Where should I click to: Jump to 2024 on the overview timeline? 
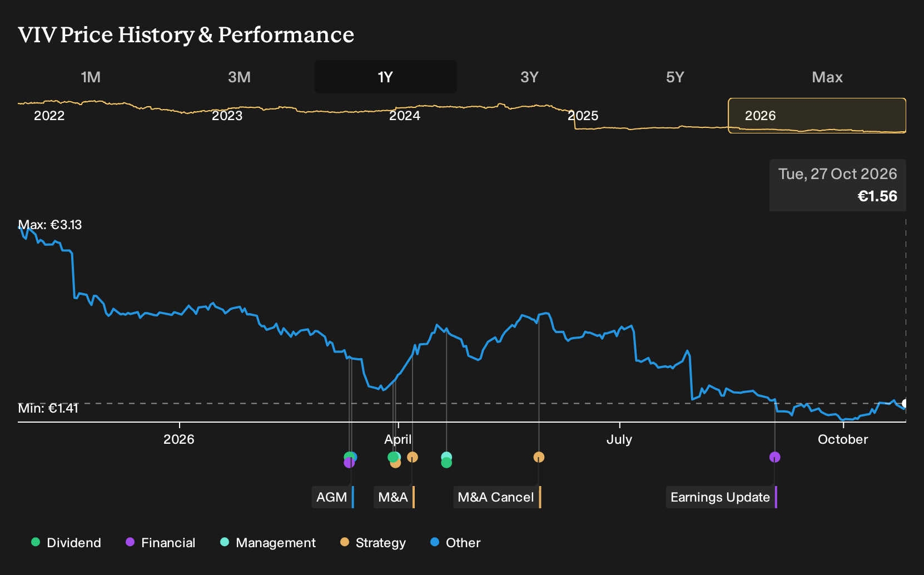[x=405, y=116]
